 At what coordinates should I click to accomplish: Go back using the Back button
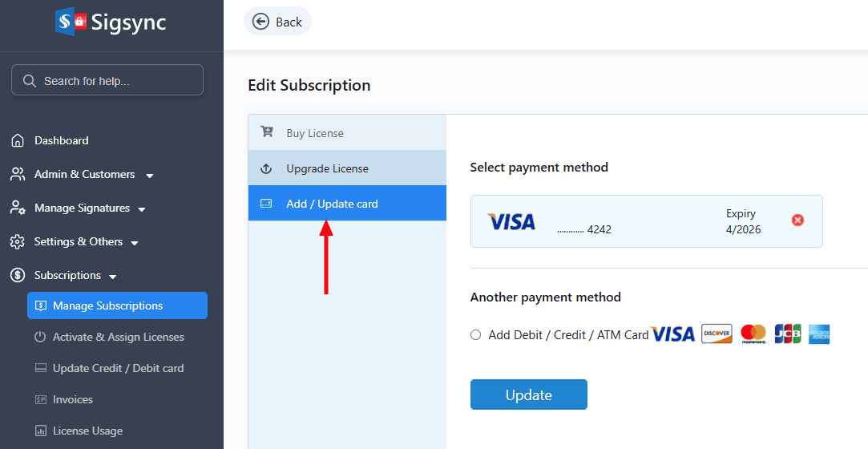pos(277,22)
